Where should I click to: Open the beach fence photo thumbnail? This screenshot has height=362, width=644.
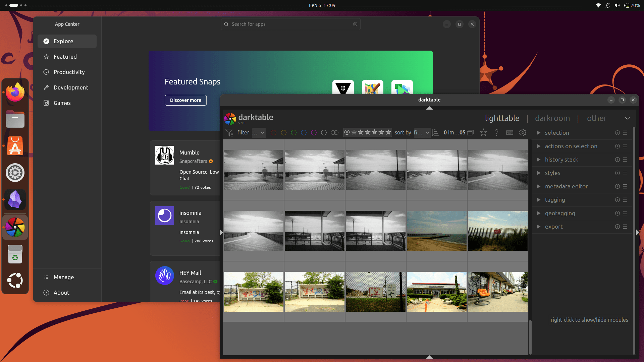click(x=497, y=231)
